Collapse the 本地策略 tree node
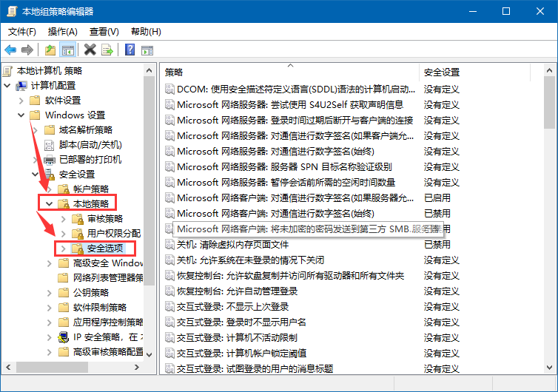This screenshot has height=392, width=558. click(49, 203)
